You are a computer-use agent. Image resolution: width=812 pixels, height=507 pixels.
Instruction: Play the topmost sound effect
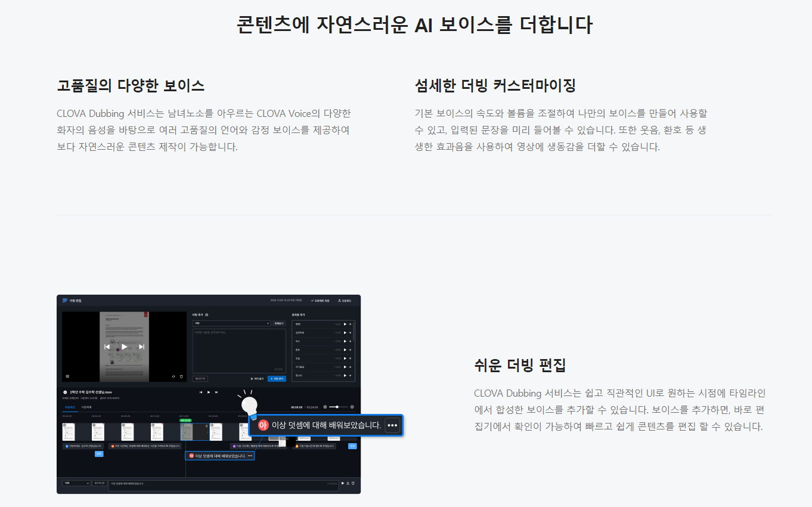pyautogui.click(x=345, y=324)
